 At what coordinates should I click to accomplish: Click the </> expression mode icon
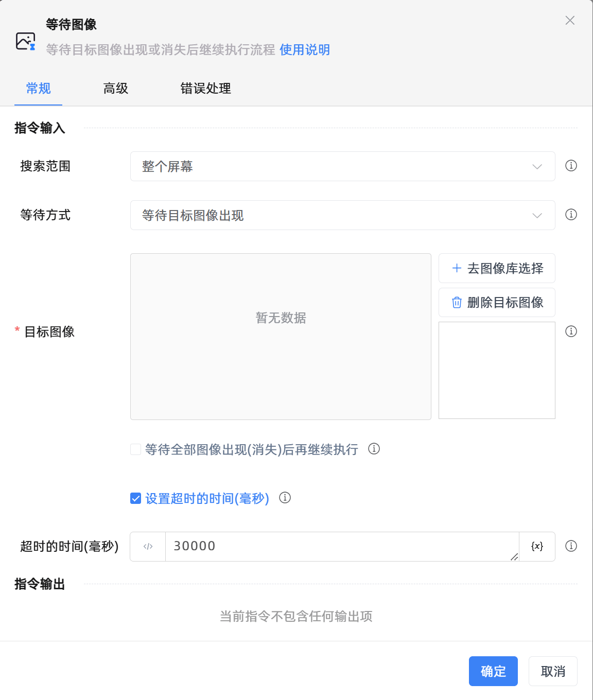tap(148, 546)
